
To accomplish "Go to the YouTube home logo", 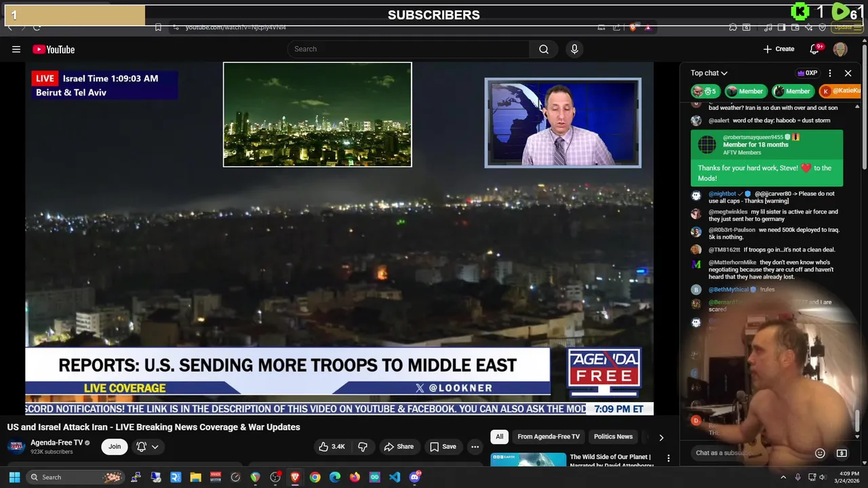I will 54,49.
